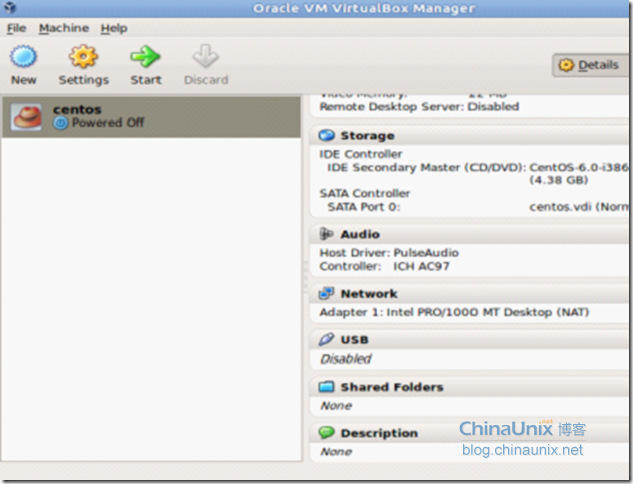Click the Description speech bubble icon
This screenshot has width=633, height=484.
[326, 433]
